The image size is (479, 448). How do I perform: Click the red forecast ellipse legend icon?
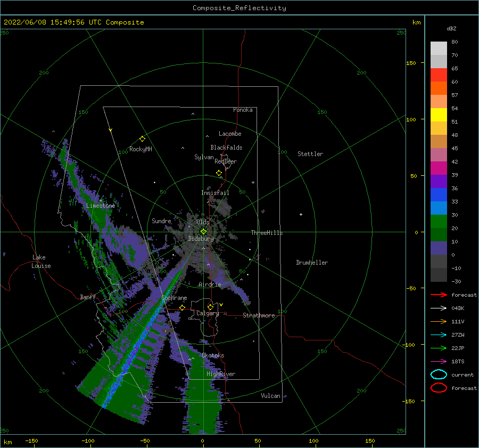pyautogui.click(x=439, y=388)
